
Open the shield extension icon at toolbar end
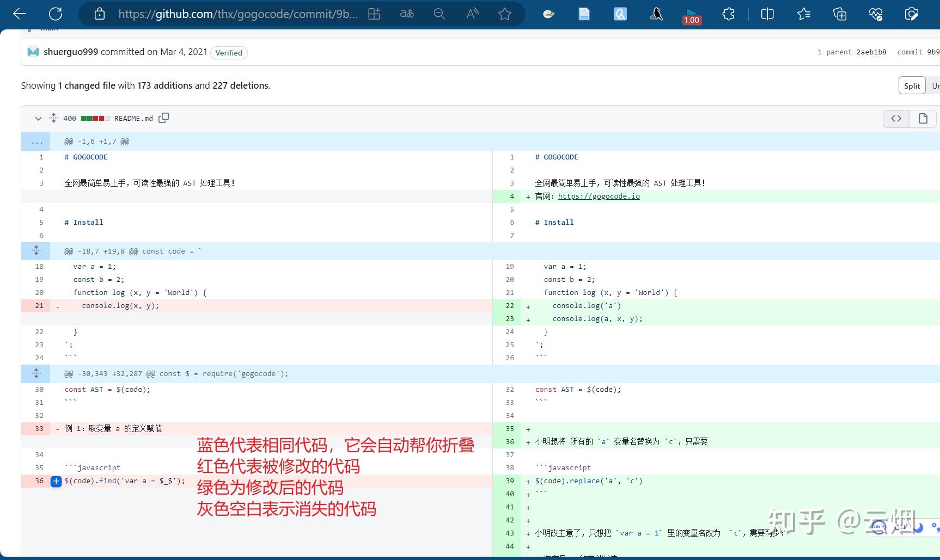[912, 14]
